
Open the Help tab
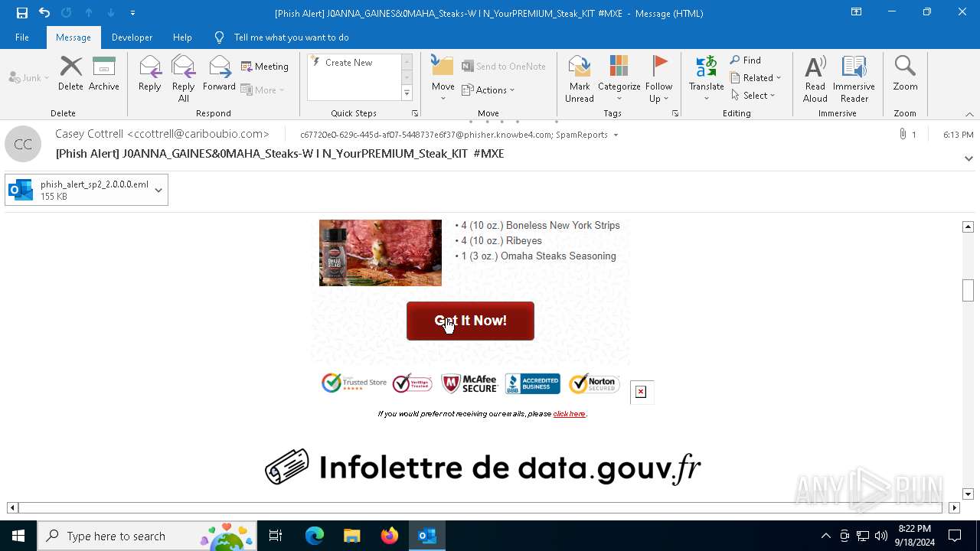point(182,37)
